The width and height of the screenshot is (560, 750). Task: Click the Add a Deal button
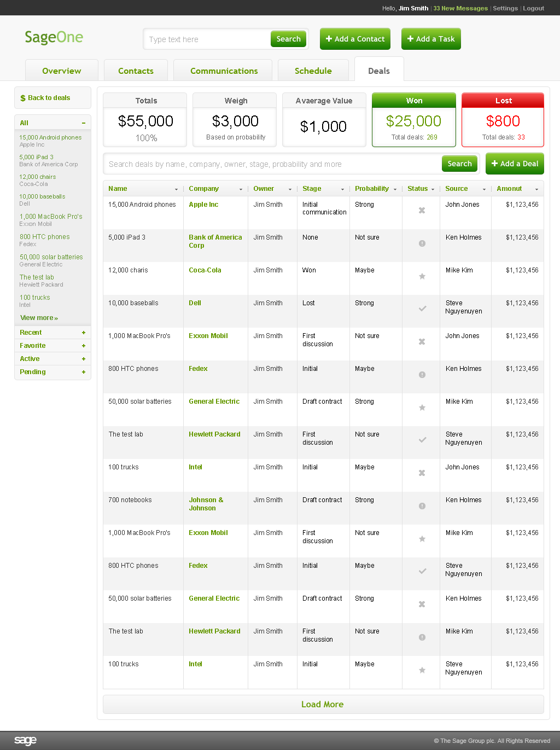pos(515,164)
